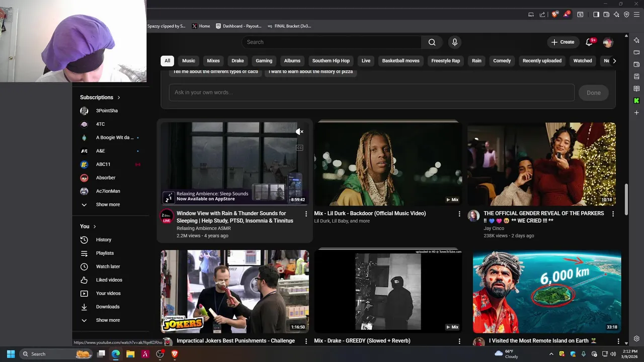This screenshot has height=362, width=644.
Task: Open the taskbar volume speaker icon
Action: tap(613, 354)
